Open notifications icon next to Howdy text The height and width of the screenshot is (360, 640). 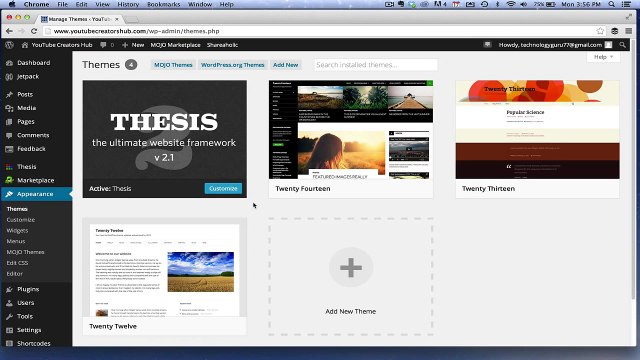487,44
